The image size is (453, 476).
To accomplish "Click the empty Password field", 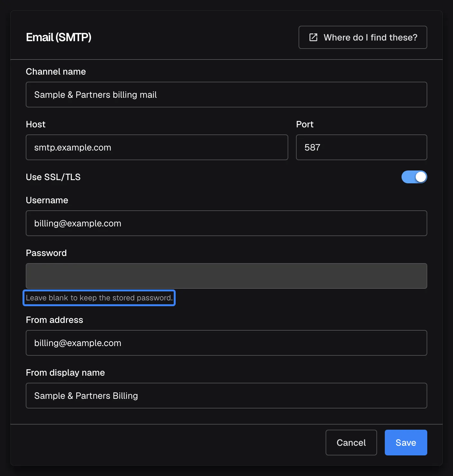I will (x=226, y=276).
